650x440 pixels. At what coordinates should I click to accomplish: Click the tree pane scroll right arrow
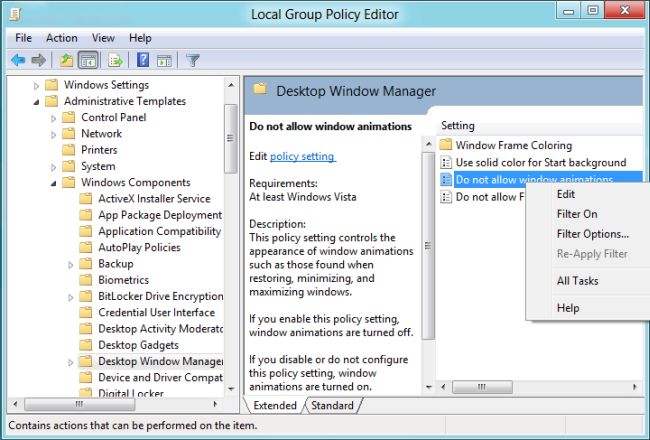click(215, 404)
